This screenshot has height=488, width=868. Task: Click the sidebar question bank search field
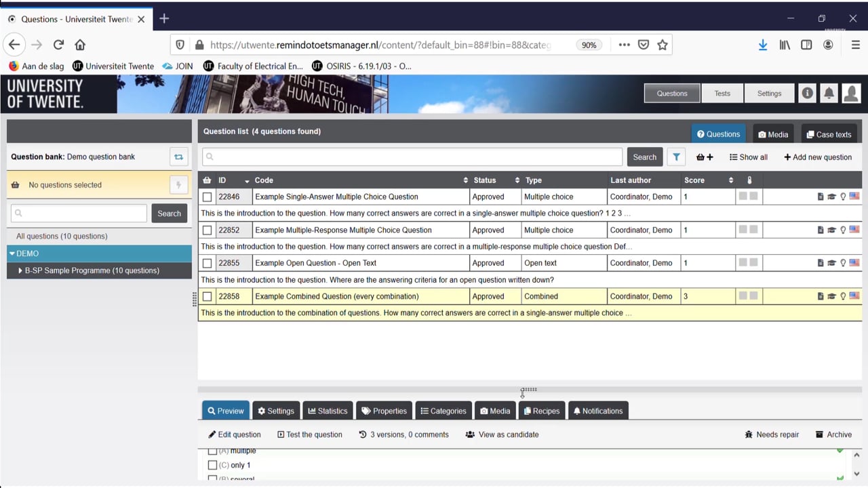(x=79, y=213)
